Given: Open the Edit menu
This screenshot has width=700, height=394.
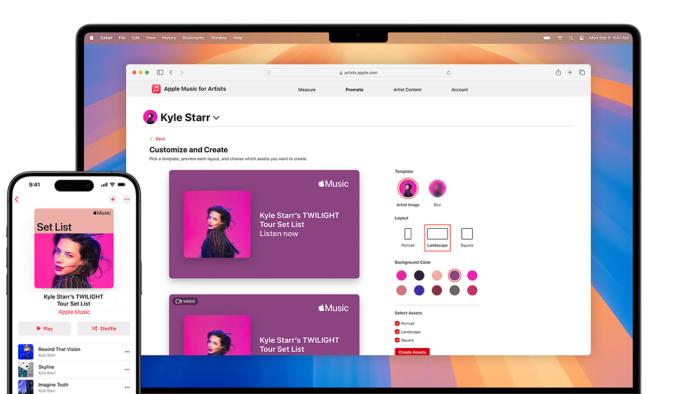Looking at the screenshot, I should tap(136, 38).
